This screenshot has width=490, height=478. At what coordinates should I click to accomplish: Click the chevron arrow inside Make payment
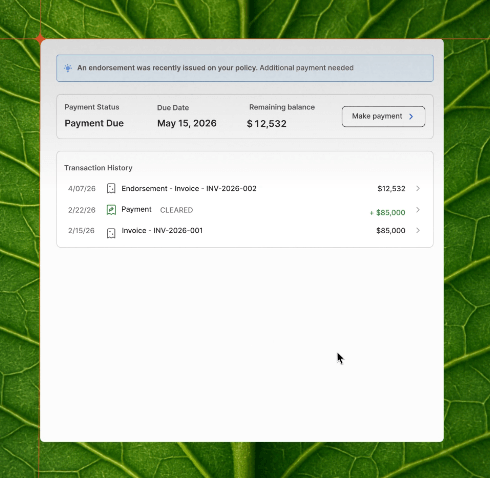tap(411, 116)
